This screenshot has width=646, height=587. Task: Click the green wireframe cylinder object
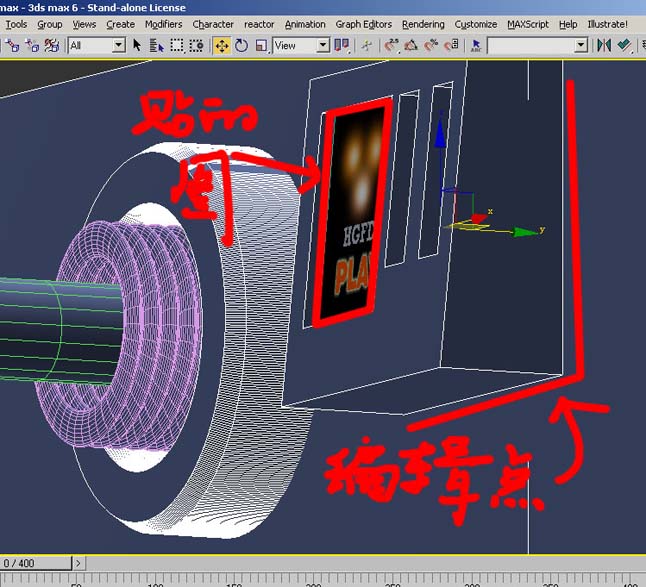tap(60, 332)
